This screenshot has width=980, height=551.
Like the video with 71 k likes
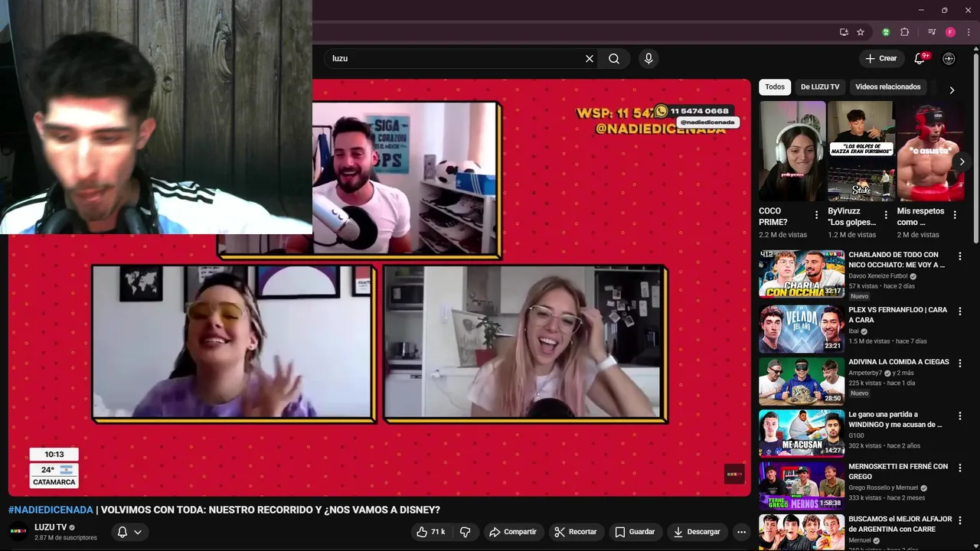point(430,532)
